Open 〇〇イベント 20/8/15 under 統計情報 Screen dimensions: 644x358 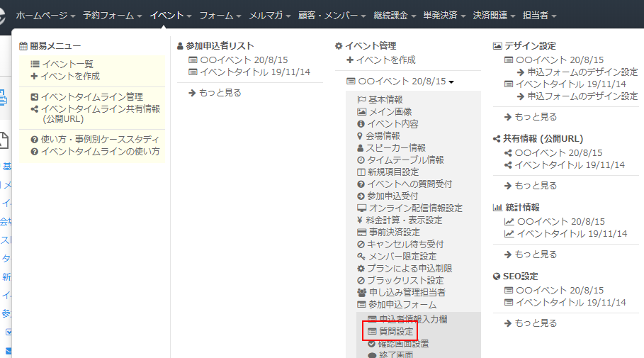tap(560, 222)
